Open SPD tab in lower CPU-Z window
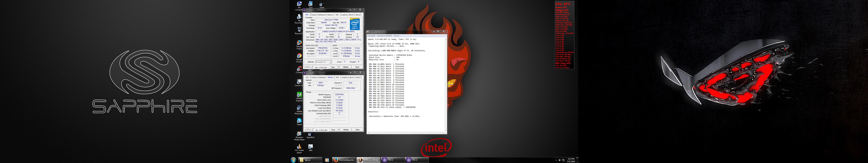This screenshot has width=868, height=163. pyautogui.click(x=337, y=78)
